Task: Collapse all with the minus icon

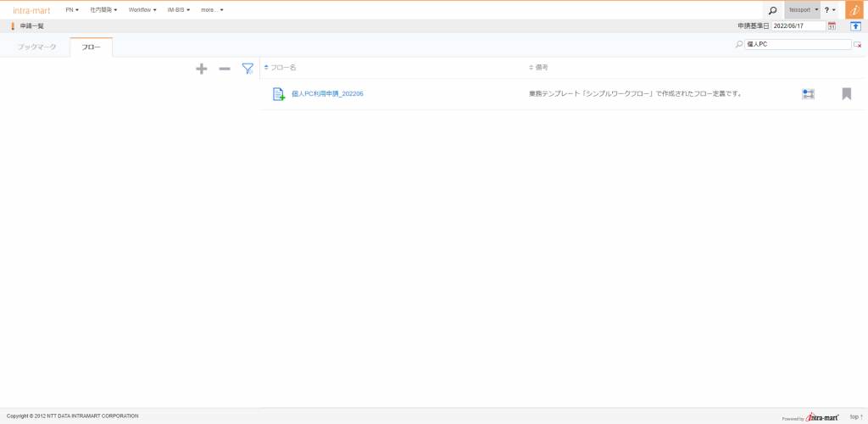Action: point(224,69)
